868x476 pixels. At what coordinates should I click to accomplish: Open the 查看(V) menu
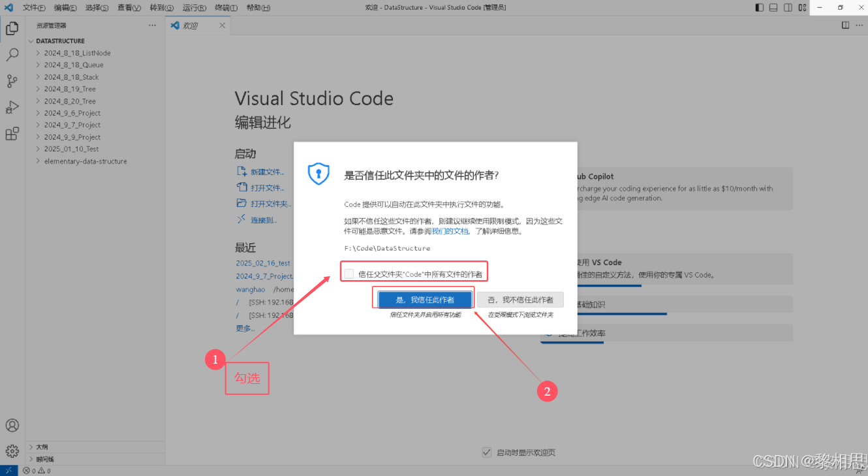tap(129, 8)
